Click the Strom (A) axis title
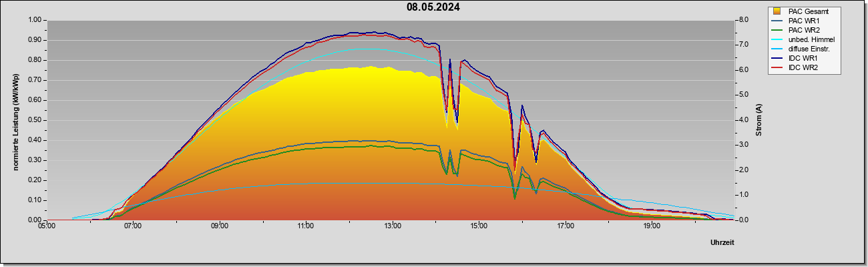 [759, 120]
